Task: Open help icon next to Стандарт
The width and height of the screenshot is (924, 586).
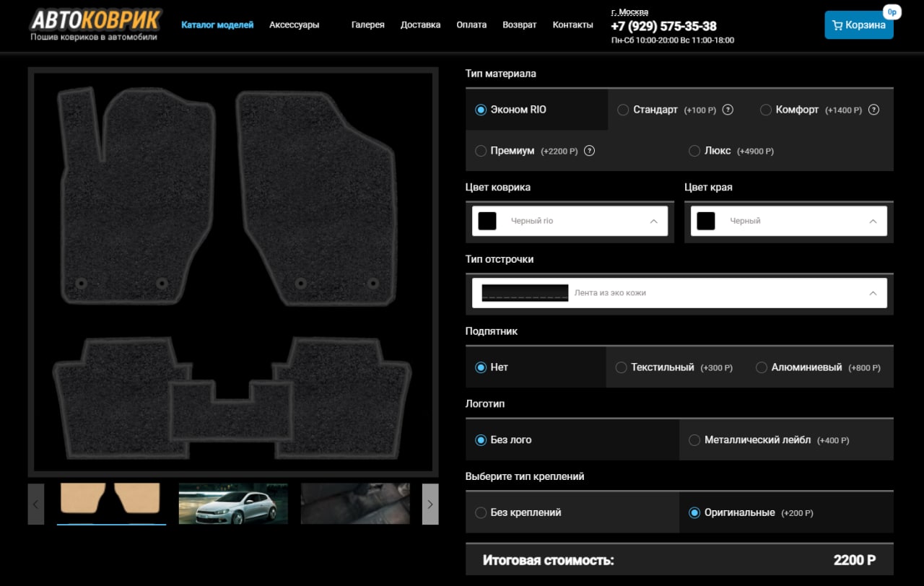Action: pyautogui.click(x=728, y=110)
